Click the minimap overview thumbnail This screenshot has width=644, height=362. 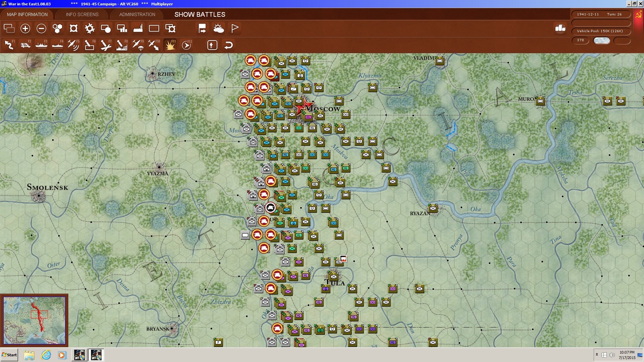(34, 320)
